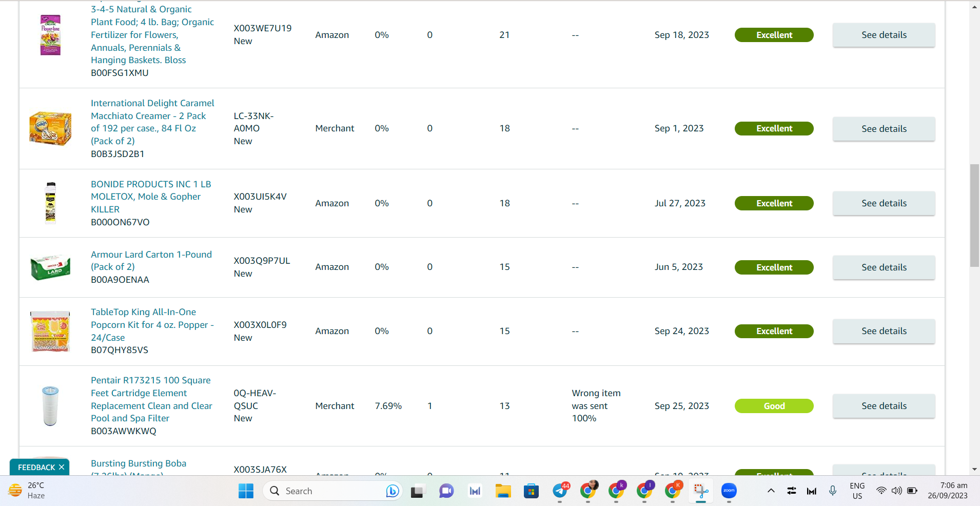Open the FEEDBACK panel
980x506 pixels.
pyautogui.click(x=36, y=468)
